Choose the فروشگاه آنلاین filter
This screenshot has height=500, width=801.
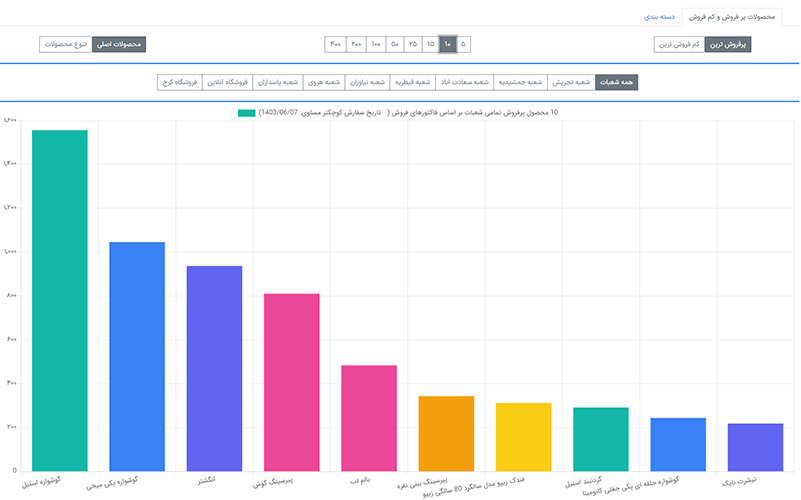(228, 82)
